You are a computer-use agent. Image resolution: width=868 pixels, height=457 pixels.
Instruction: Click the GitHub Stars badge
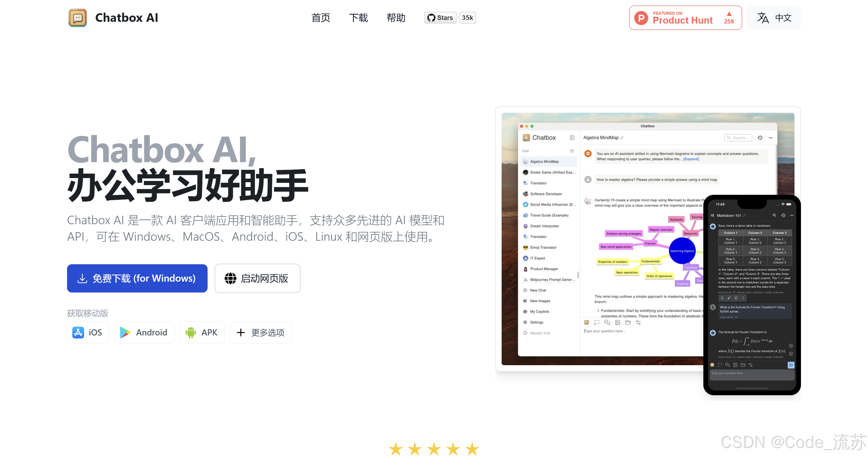440,18
